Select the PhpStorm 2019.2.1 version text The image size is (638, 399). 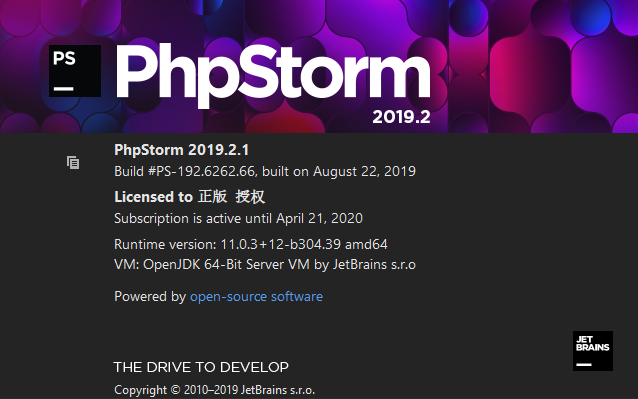click(181, 150)
